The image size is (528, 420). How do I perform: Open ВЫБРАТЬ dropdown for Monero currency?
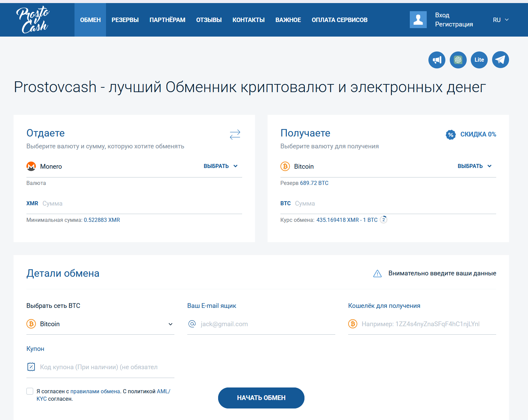click(x=221, y=166)
